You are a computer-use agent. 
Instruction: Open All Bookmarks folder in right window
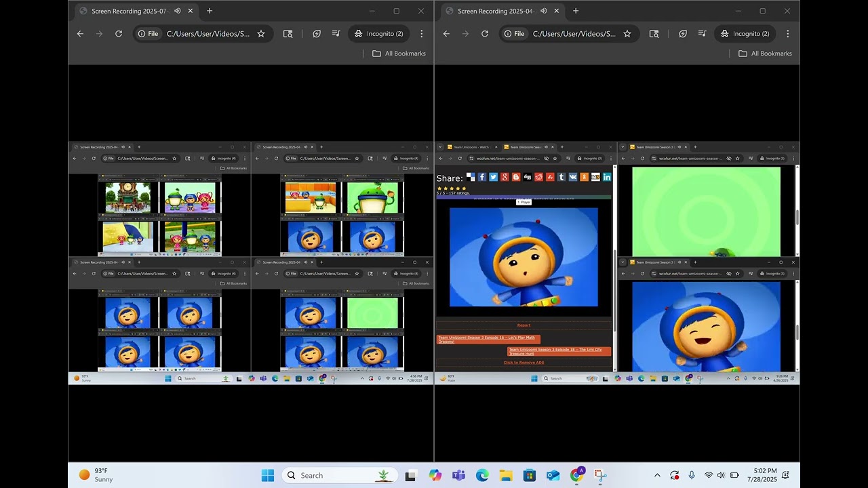(765, 54)
